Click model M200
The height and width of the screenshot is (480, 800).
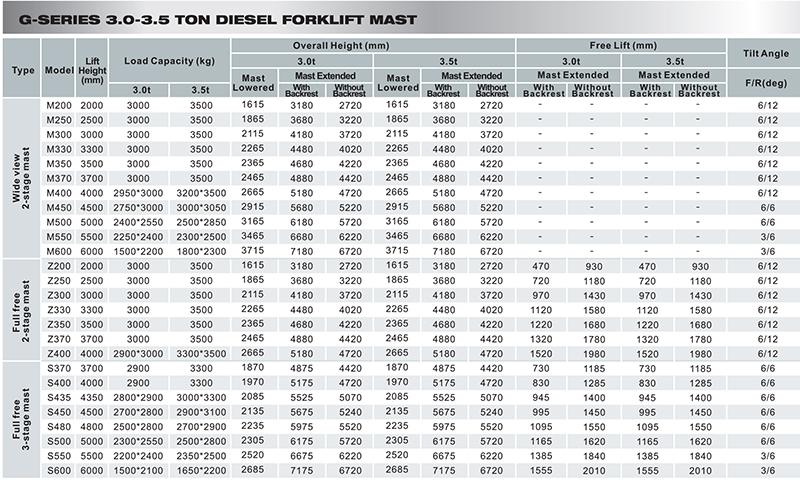[x=59, y=106]
